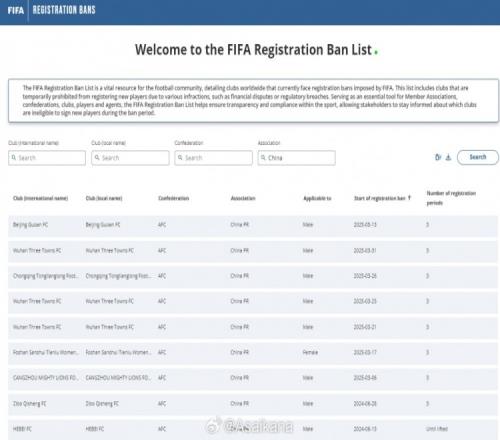Click the clear filters icon beside download
Image resolution: width=500 pixels, height=440 pixels.
(x=438, y=157)
